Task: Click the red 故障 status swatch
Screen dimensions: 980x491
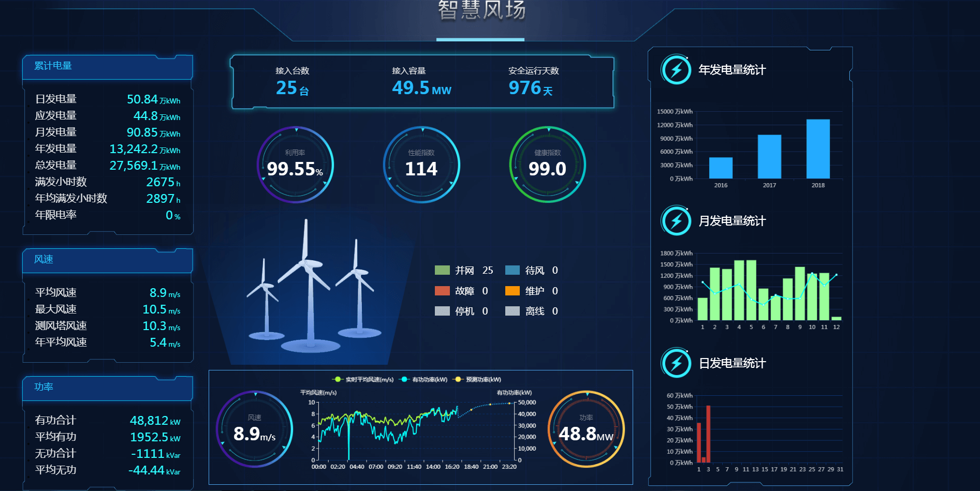Action: coord(442,291)
